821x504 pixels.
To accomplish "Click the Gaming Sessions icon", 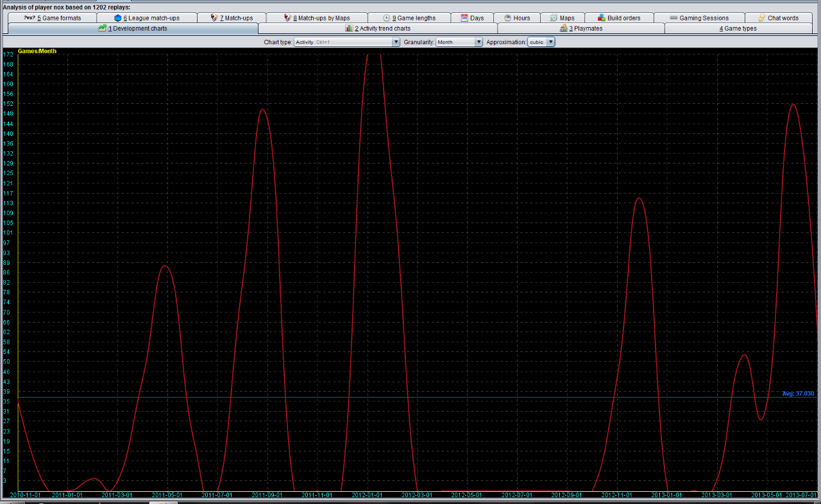I will pos(674,18).
